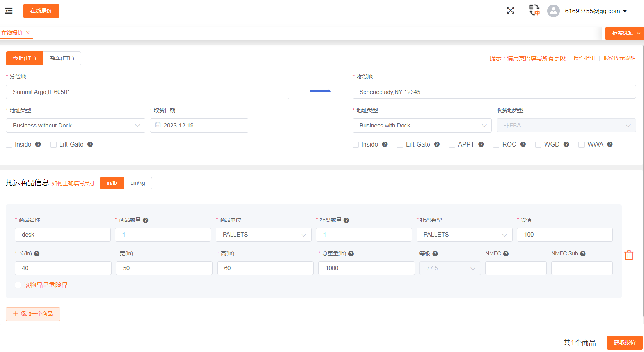This screenshot has height=352, width=644.
Task: Open the 标签选项 dropdown
Action: [x=625, y=33]
